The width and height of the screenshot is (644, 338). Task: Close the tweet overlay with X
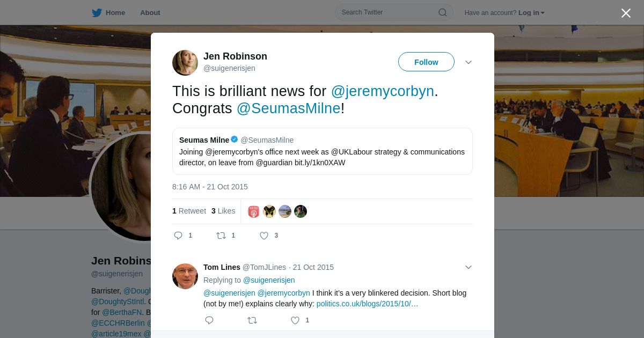pos(626,13)
